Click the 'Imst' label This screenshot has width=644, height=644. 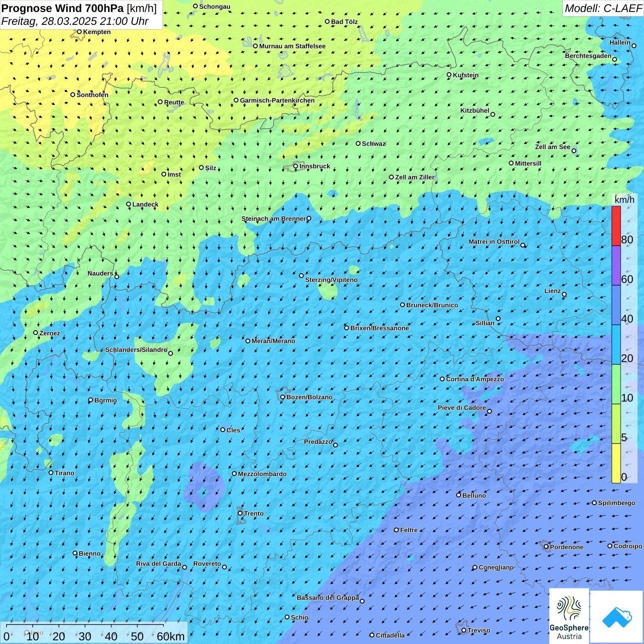(x=174, y=174)
